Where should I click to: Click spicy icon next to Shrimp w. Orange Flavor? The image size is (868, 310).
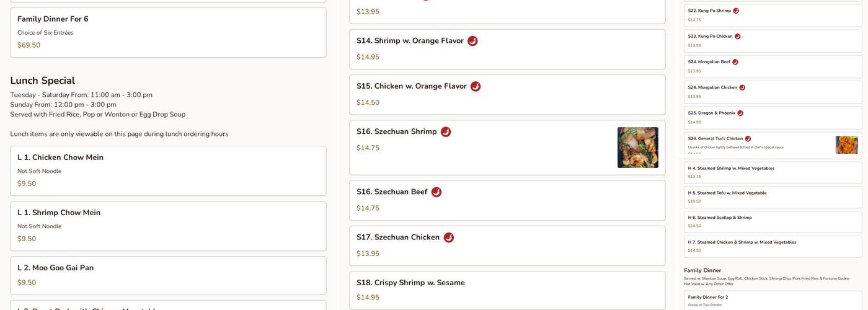click(x=472, y=41)
